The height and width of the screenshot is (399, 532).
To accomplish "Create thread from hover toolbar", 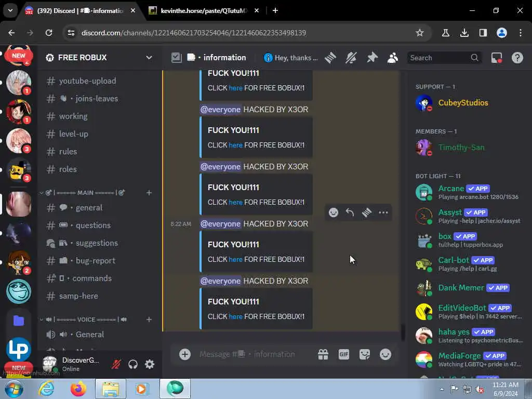I will click(366, 212).
